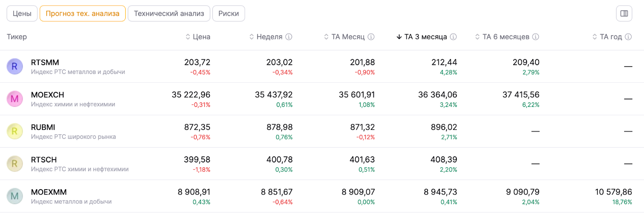Switch to the Риски tab

pos(228,13)
